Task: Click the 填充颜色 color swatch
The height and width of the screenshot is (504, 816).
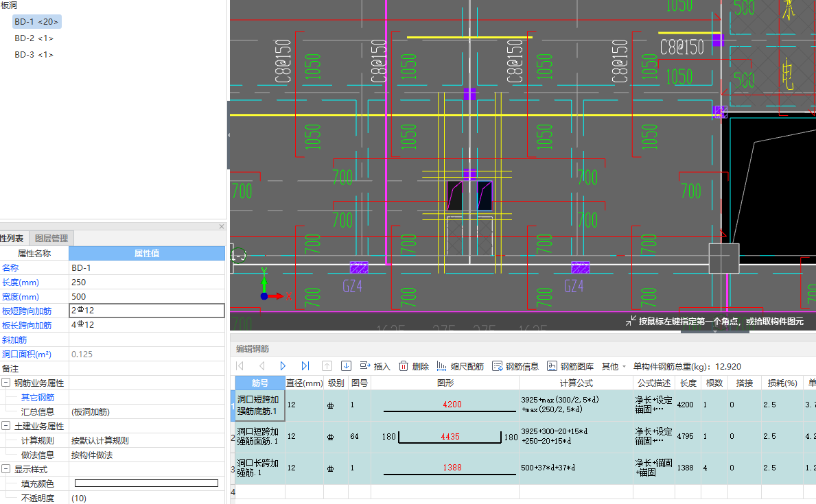Action: pos(146,483)
